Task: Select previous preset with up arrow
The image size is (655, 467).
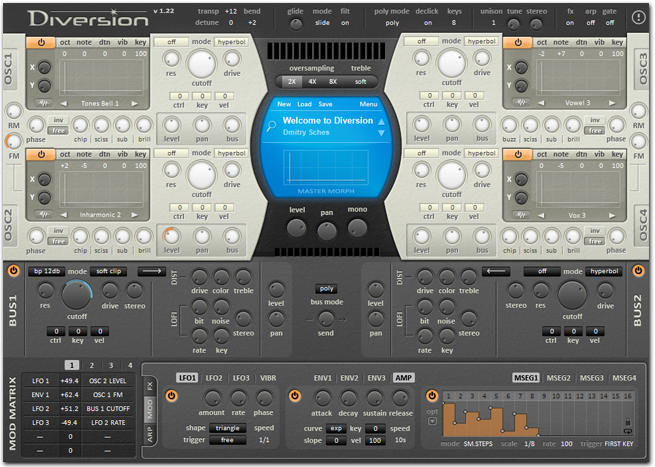Action: 381,122
